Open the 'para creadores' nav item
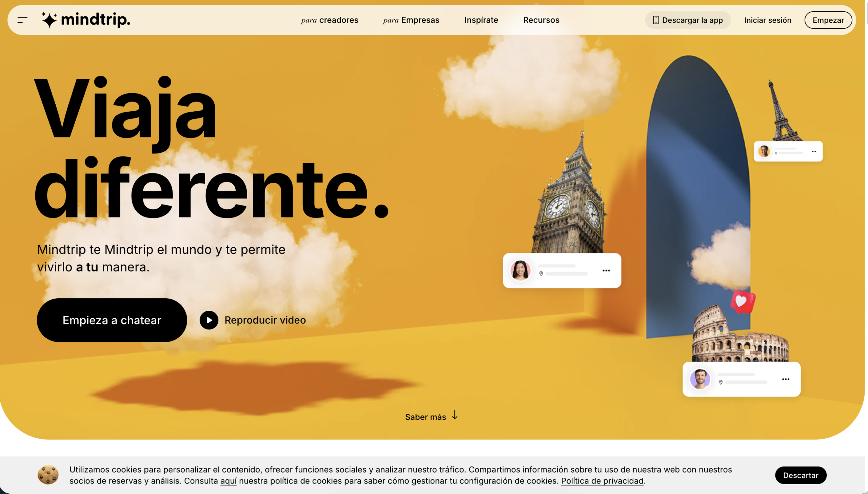Image resolution: width=868 pixels, height=494 pixels. 330,20
